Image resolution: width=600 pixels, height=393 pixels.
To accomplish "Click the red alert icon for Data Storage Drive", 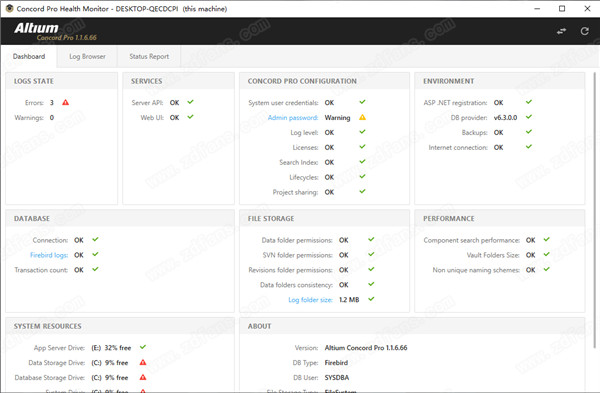I will point(143,362).
